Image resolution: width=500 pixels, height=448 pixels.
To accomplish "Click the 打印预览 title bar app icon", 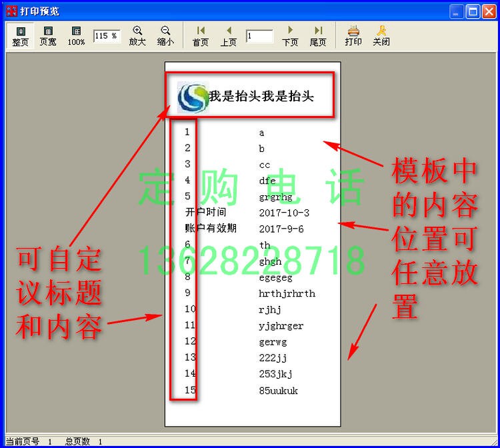I will (x=12, y=11).
